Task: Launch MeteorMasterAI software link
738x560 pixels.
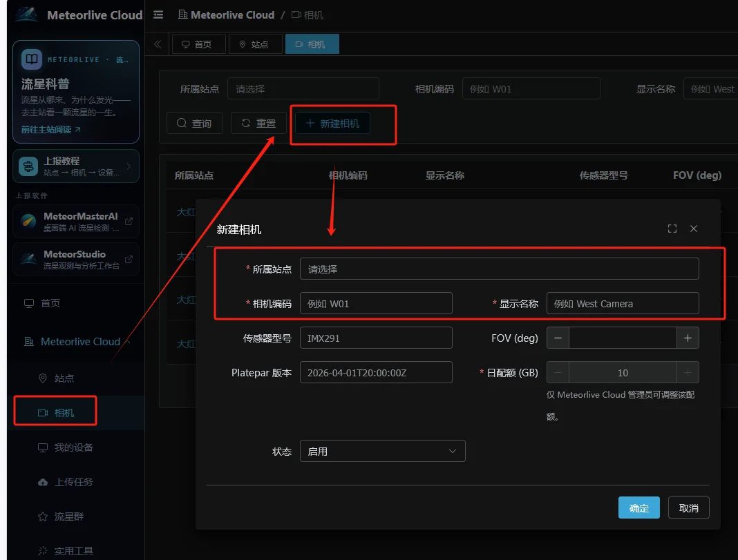Action: coord(76,222)
